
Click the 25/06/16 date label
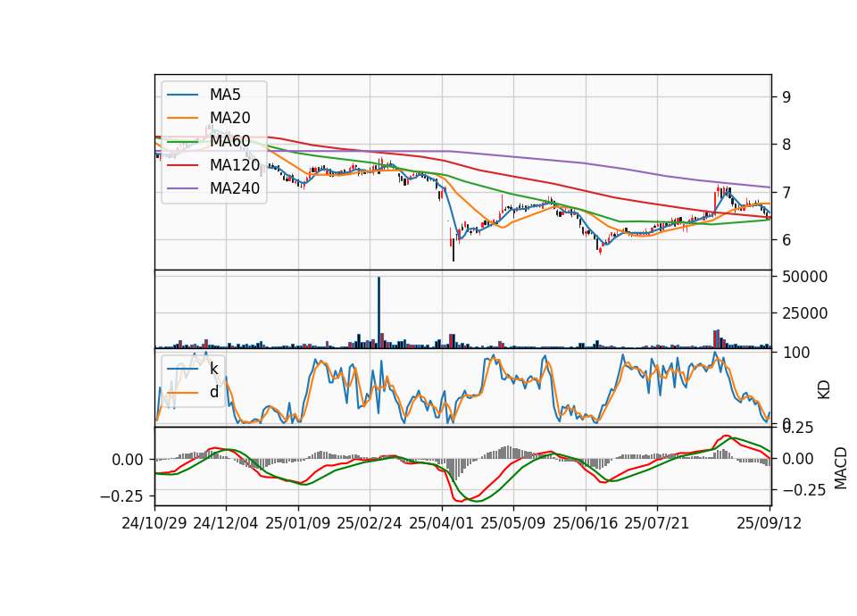(x=586, y=523)
